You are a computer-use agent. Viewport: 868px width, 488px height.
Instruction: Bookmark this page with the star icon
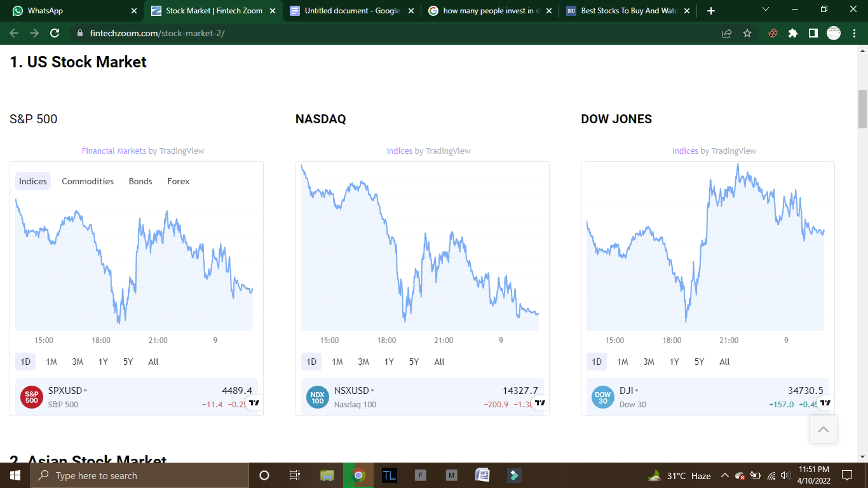coord(747,33)
